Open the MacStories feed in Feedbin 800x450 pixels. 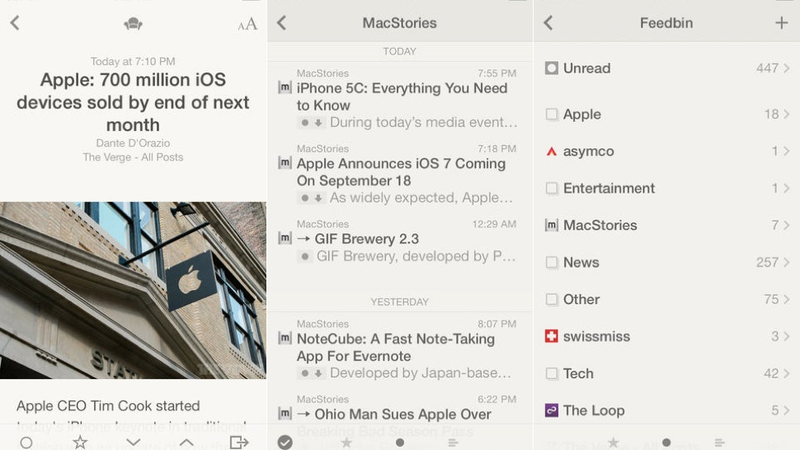click(667, 225)
